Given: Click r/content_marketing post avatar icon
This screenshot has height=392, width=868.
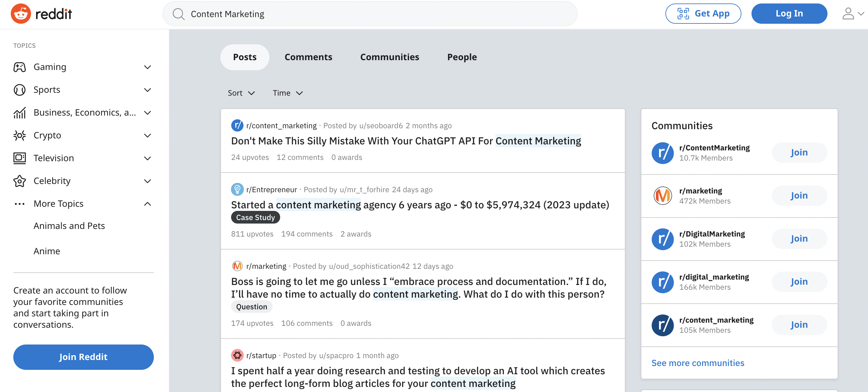Looking at the screenshot, I should point(237,125).
